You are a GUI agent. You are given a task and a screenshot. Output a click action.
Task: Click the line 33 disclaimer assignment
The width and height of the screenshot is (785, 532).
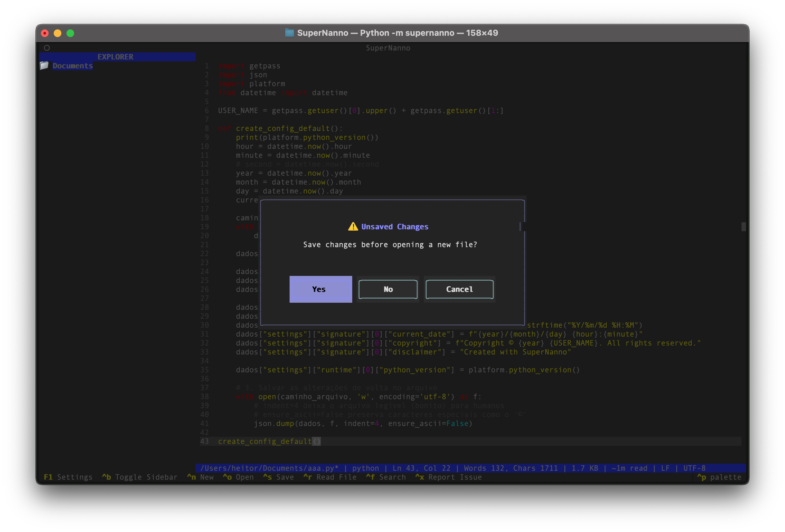[x=403, y=352]
